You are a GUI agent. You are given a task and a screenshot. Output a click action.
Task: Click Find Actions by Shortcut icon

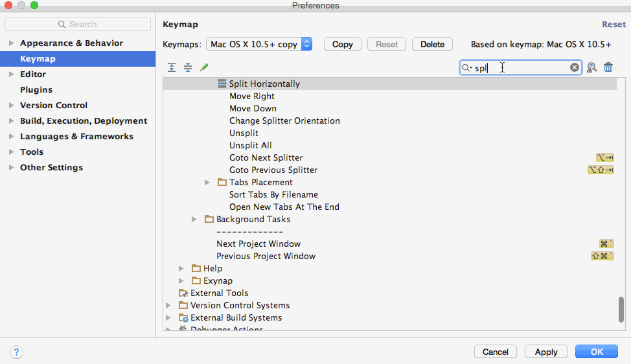coord(591,67)
